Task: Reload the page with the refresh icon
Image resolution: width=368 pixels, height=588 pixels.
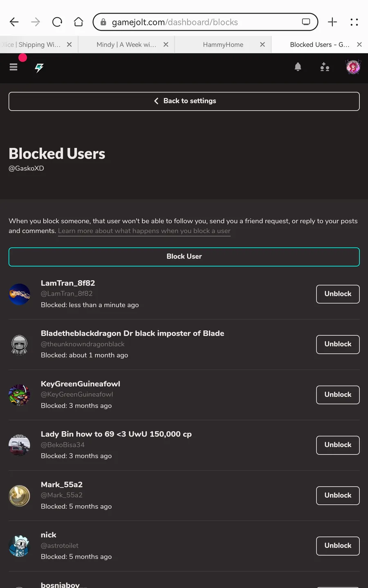Action: [x=57, y=22]
